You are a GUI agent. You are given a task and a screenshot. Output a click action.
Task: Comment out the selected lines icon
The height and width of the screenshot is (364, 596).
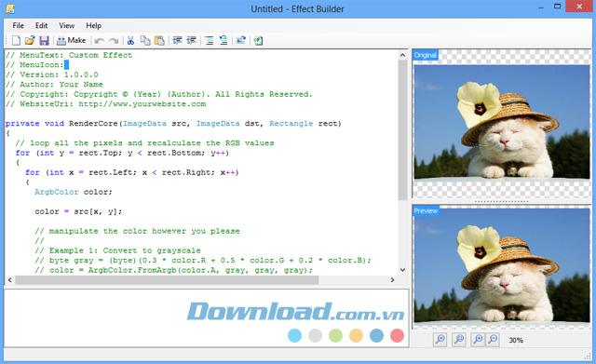(x=210, y=40)
